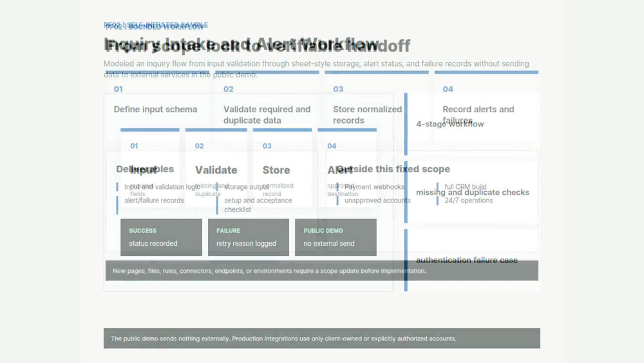This screenshot has width=644, height=363.
Task: Click the 'unapproved accounts' list item
Action: (x=377, y=201)
